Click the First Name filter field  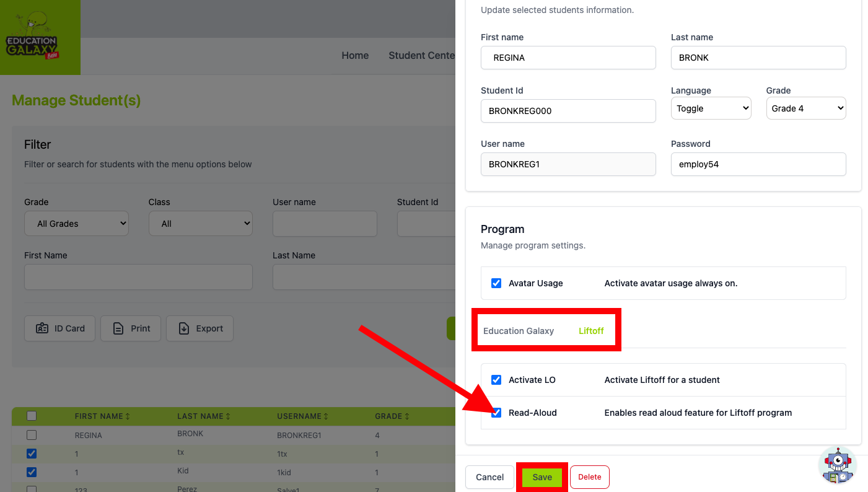[x=138, y=277]
